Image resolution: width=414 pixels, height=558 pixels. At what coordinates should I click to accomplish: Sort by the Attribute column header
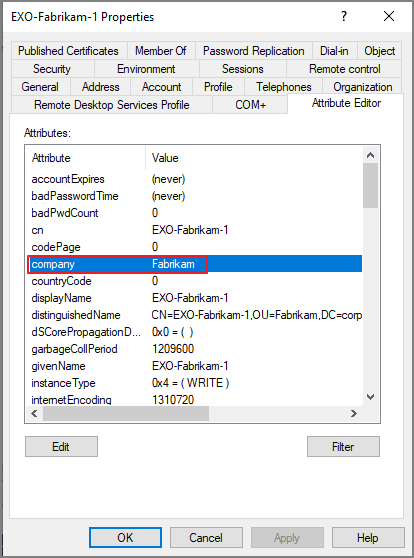click(x=85, y=158)
